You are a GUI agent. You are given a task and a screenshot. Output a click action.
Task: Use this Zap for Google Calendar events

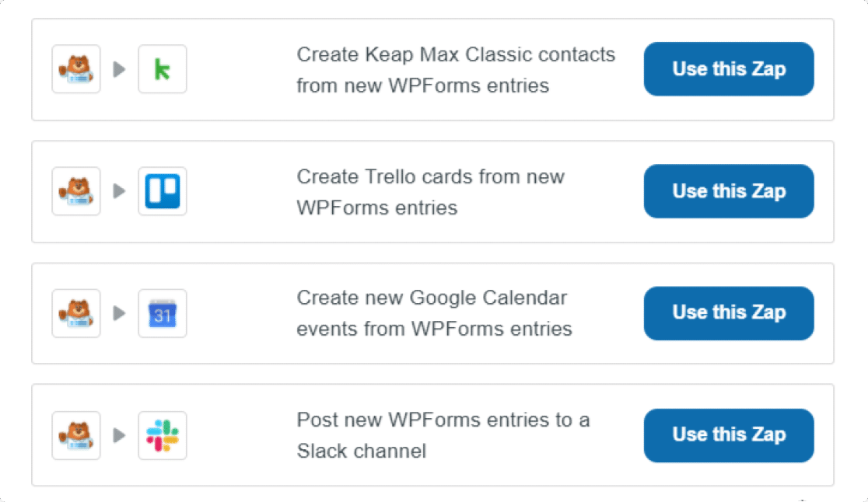click(729, 313)
